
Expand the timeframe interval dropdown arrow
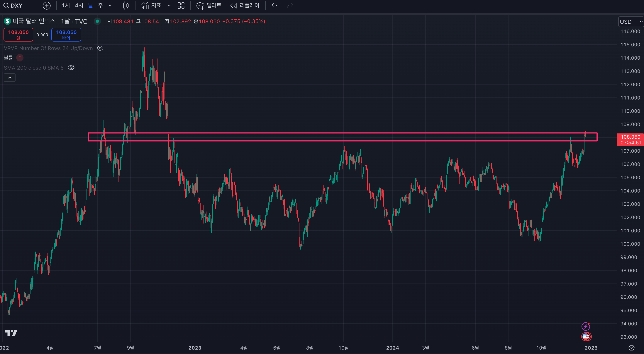pos(110,6)
